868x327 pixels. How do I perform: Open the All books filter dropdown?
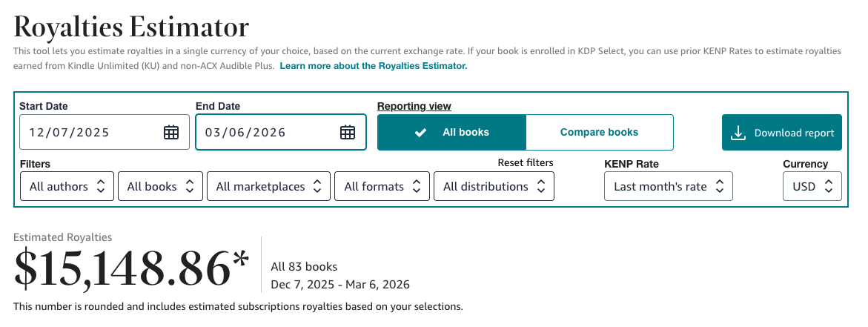(x=160, y=187)
